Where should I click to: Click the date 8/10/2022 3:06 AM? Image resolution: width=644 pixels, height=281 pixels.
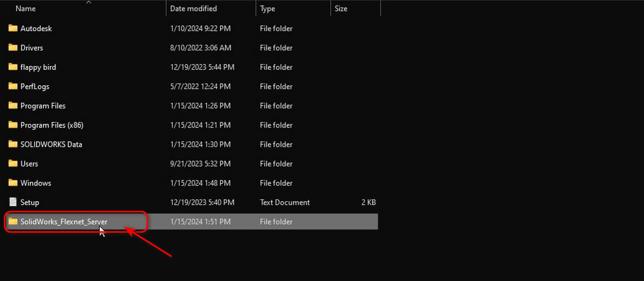click(201, 48)
